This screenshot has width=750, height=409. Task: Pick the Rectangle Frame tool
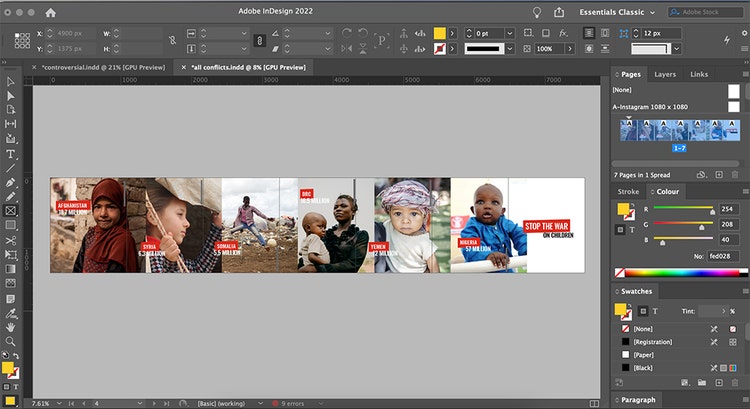coord(11,211)
